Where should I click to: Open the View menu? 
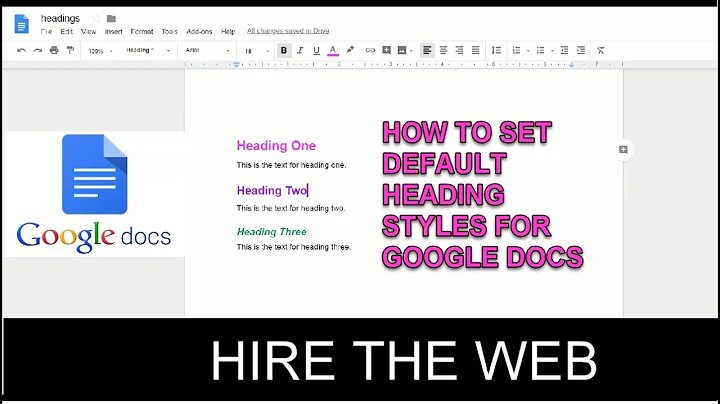89,32
